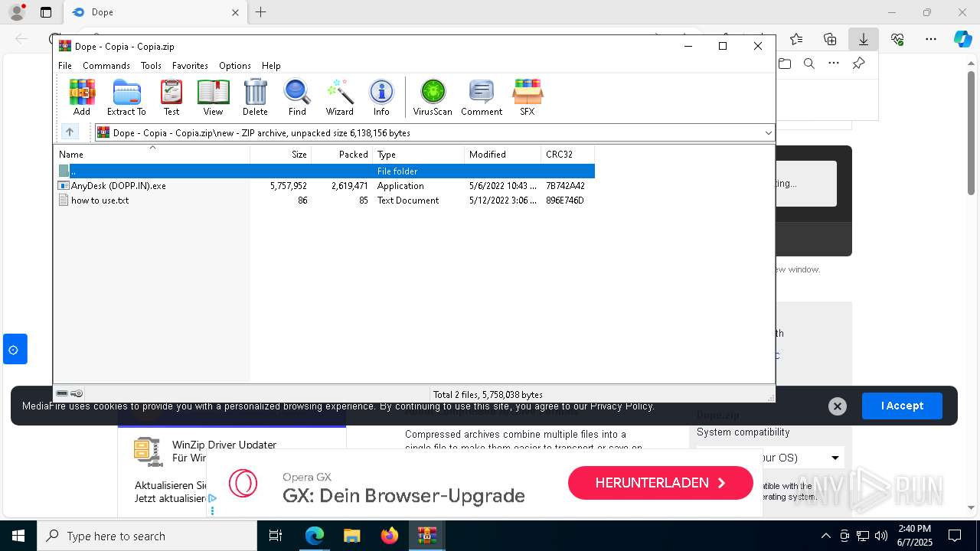This screenshot has width=980, height=551.
Task: Pin the downloads panel
Action: [x=858, y=64]
